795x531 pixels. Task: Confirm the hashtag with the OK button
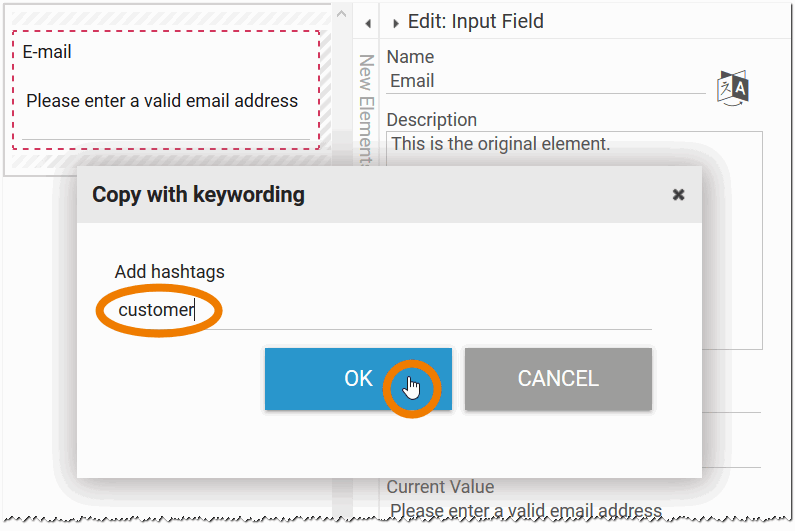pyautogui.click(x=358, y=379)
